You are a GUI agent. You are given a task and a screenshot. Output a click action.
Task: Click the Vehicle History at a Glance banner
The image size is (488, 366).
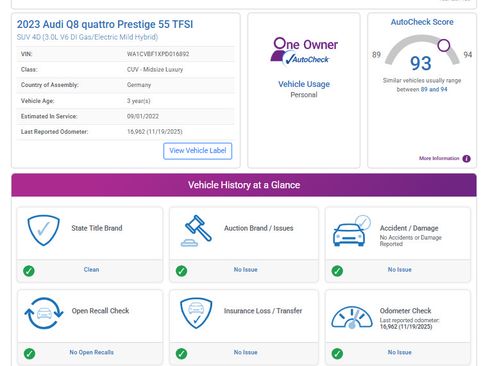click(244, 185)
